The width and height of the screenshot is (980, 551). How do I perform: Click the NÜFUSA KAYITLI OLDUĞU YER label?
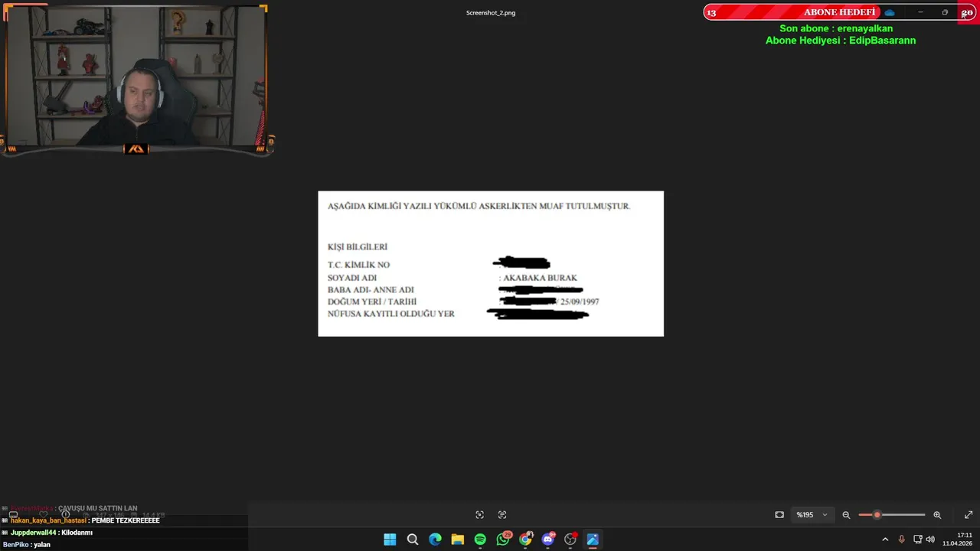(391, 314)
